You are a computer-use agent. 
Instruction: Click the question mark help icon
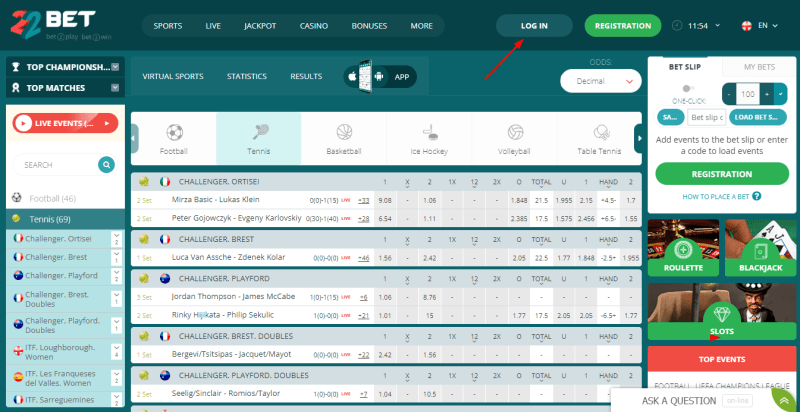pos(757,196)
